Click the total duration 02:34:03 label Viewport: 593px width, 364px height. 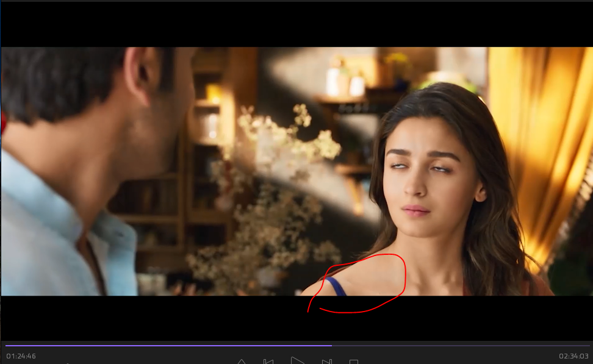tap(573, 356)
